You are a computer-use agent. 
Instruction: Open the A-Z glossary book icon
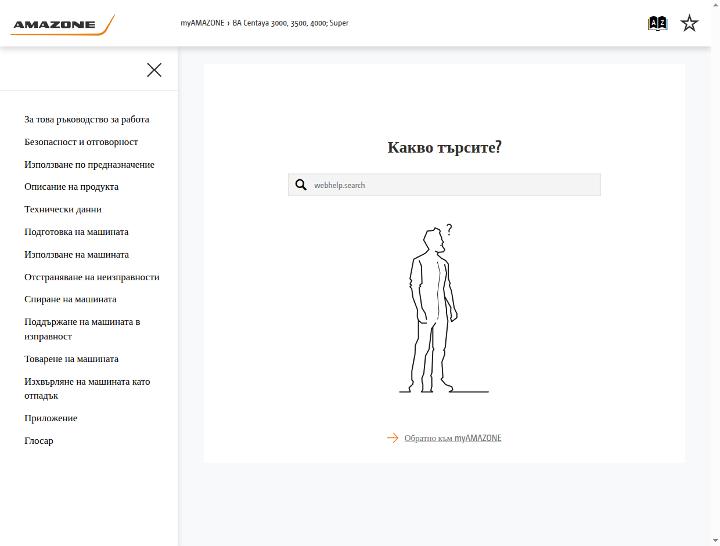657,23
